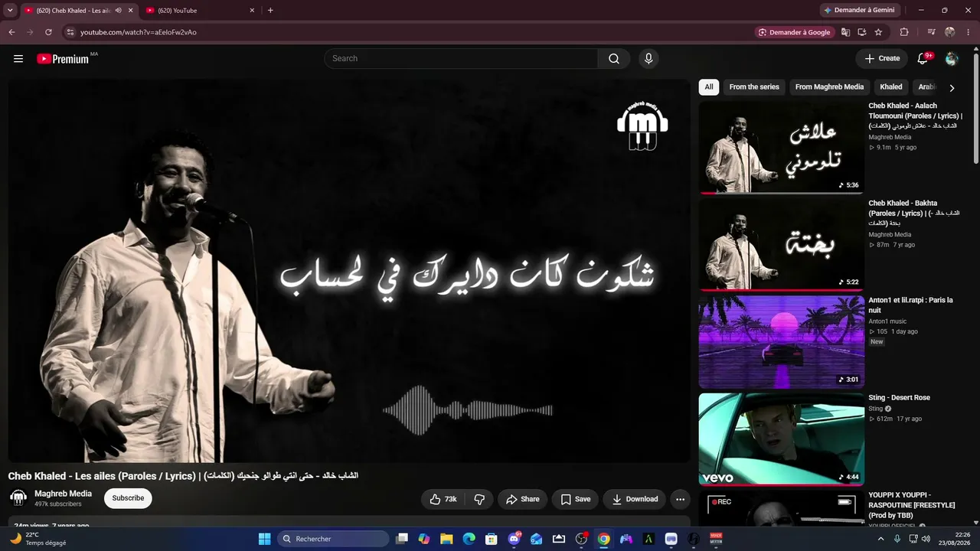Open Anton1 et lil.ratpi video title
Screen dimensions: 980x551
(x=911, y=305)
